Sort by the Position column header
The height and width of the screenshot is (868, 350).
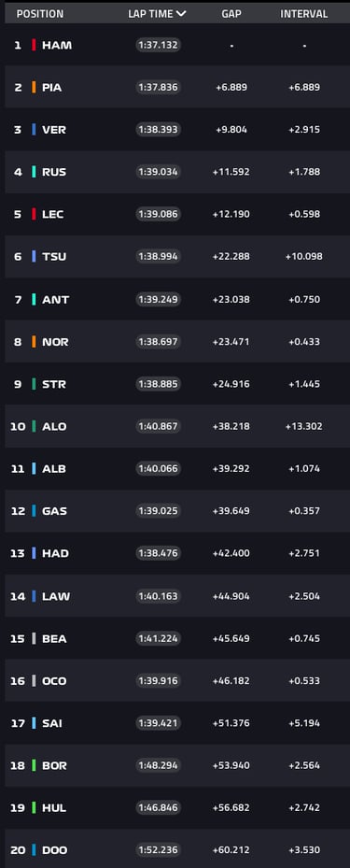coord(40,14)
